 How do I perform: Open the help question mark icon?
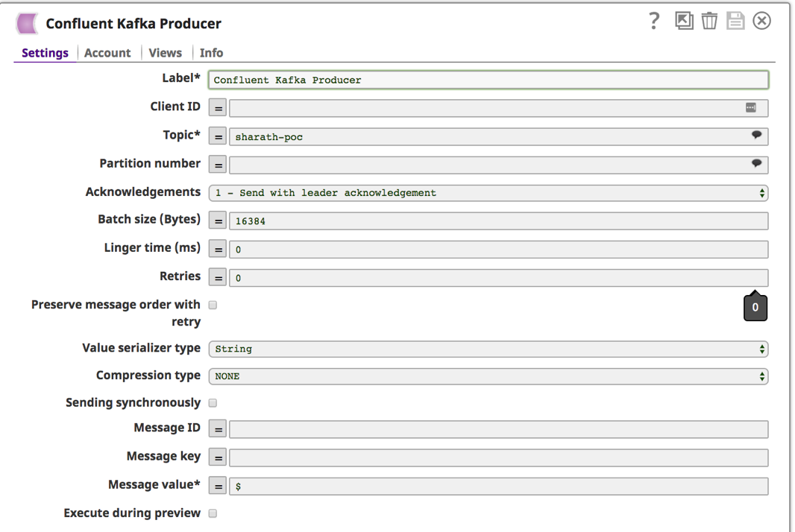tap(654, 21)
